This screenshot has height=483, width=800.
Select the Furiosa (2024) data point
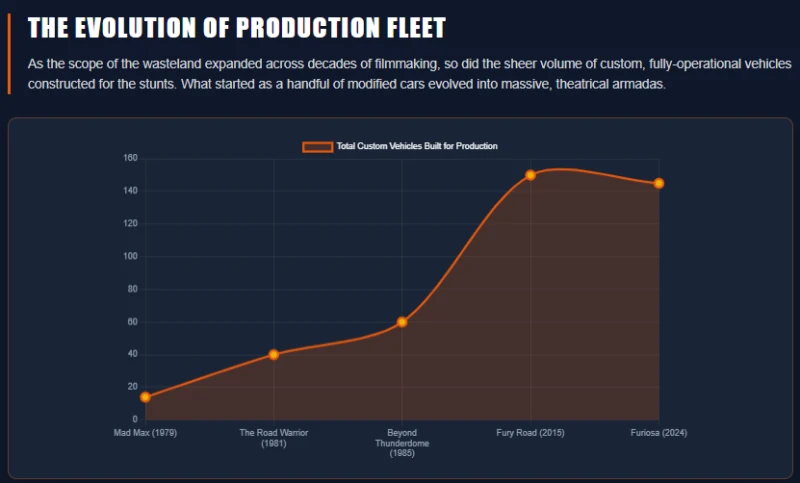pyautogui.click(x=659, y=184)
